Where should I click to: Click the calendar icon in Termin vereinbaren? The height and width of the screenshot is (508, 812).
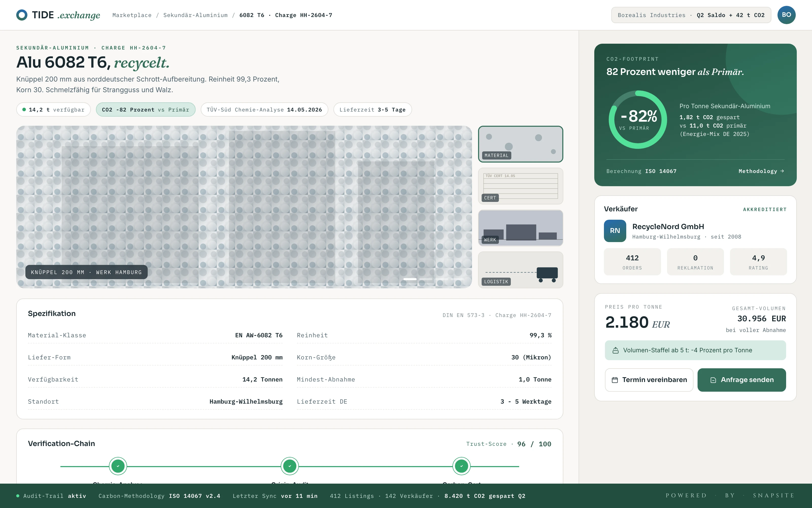pyautogui.click(x=615, y=380)
